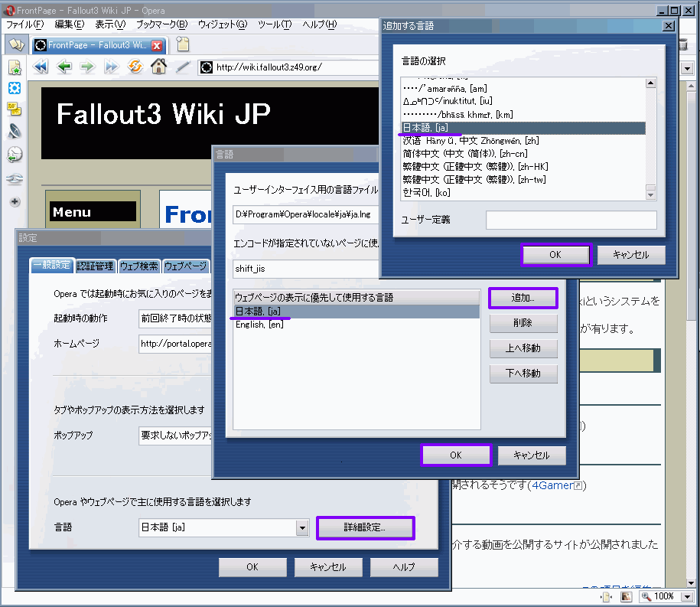Open new tab page icon

(182, 44)
